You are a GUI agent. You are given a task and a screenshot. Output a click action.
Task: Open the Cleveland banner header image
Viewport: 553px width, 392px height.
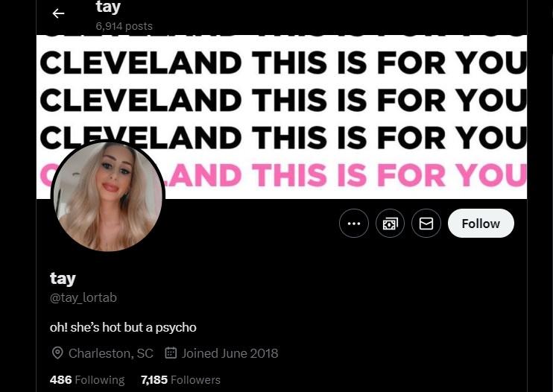coord(282,117)
